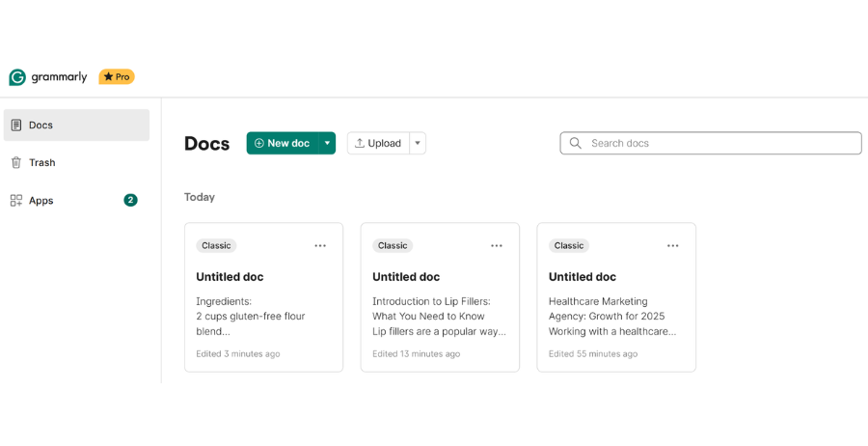Expand the Upload dropdown arrow
The image size is (868, 446).
tap(418, 143)
